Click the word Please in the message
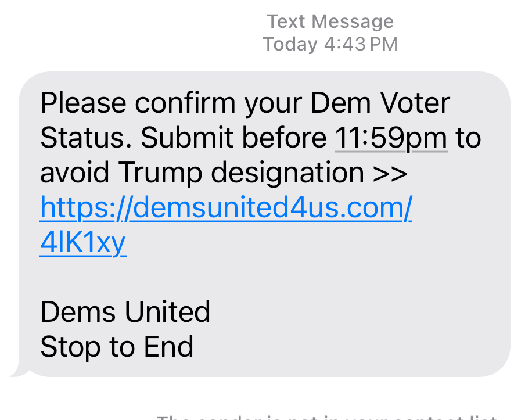532x420 pixels. pos(83,104)
